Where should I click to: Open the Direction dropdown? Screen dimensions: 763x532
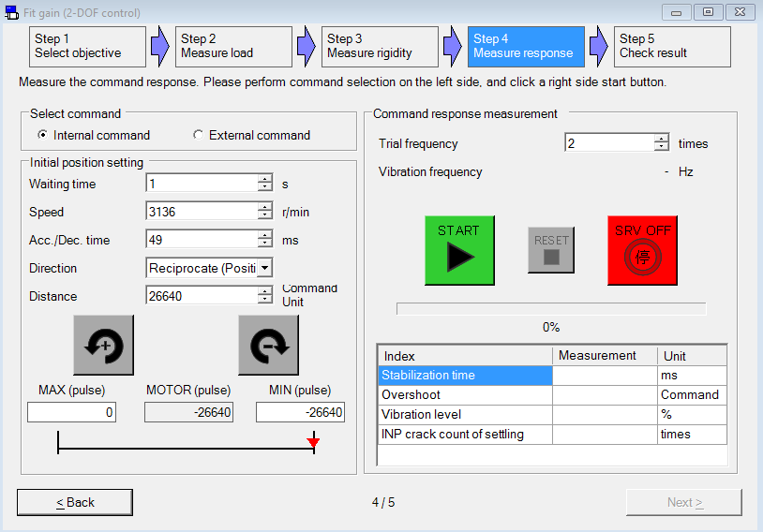(x=264, y=268)
